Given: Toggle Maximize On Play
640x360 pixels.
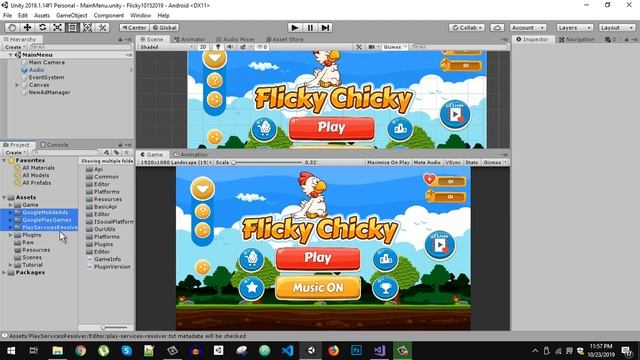Looking at the screenshot, I should click(x=388, y=162).
